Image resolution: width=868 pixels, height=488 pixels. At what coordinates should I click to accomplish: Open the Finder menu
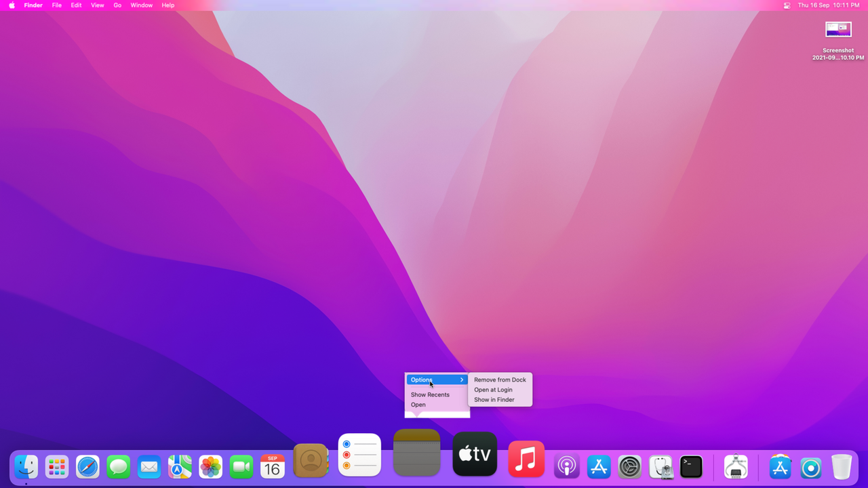[x=33, y=5]
